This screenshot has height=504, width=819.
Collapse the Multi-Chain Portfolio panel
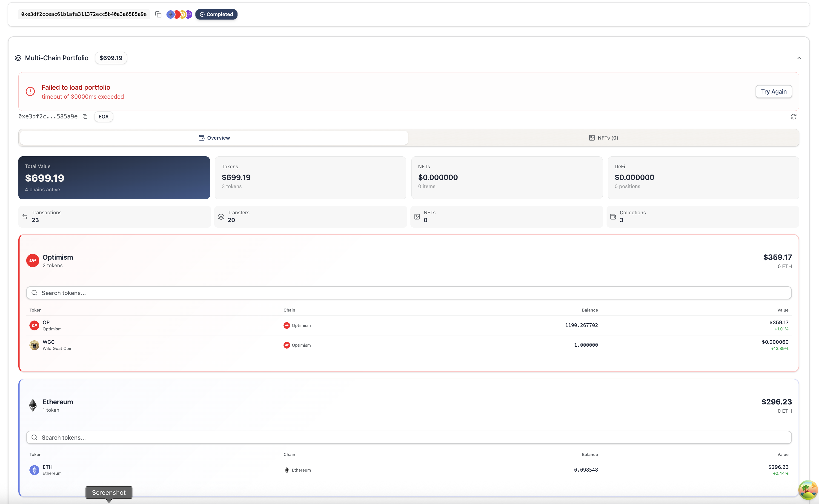(799, 58)
